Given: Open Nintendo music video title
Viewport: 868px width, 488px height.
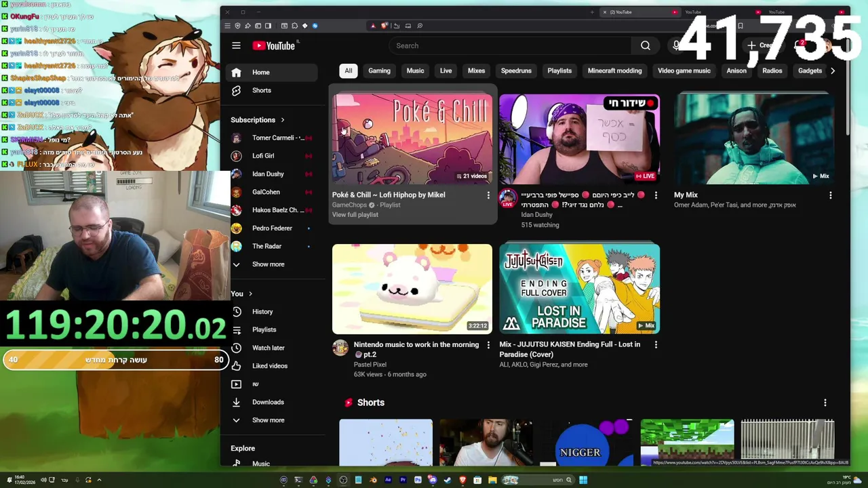Looking at the screenshot, I should [x=416, y=349].
